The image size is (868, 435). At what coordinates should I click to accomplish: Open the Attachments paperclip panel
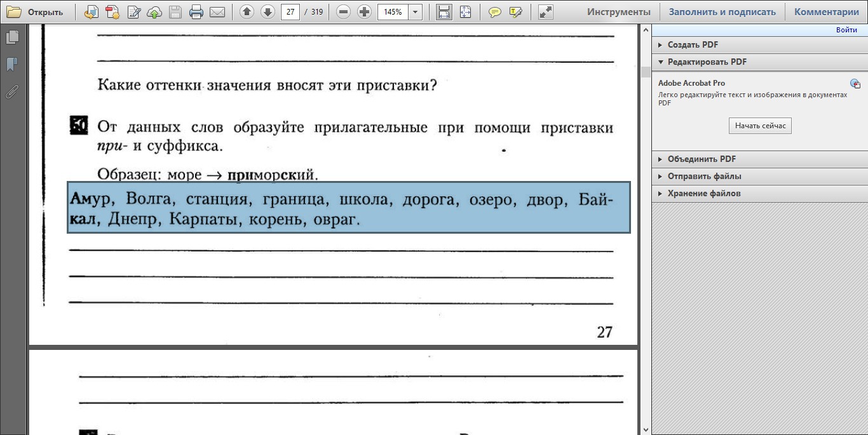pos(12,91)
